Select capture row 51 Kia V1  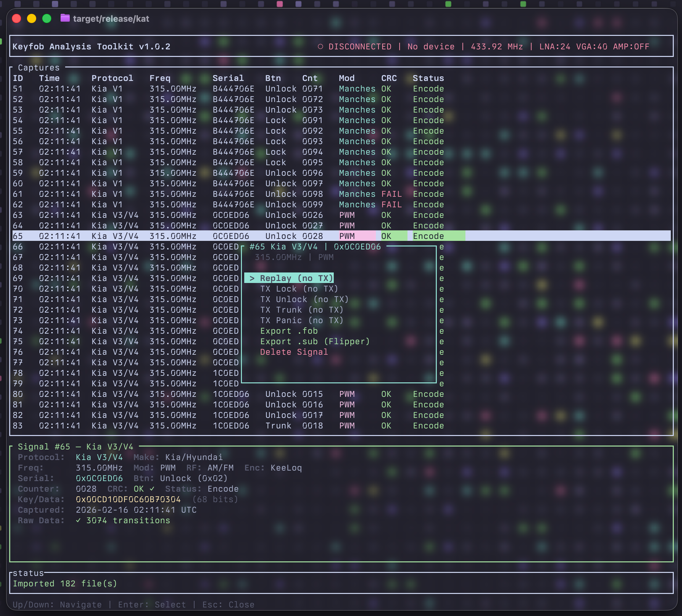coord(107,89)
